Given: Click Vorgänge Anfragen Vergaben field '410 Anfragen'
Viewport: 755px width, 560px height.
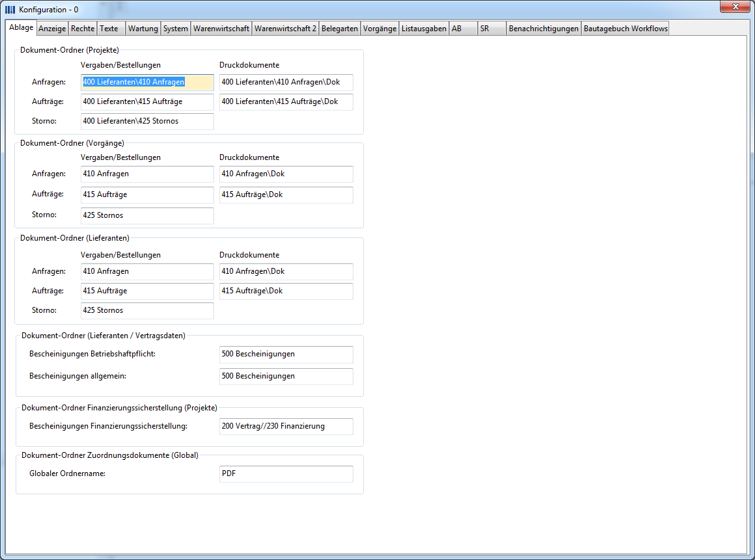Looking at the screenshot, I should [x=147, y=174].
